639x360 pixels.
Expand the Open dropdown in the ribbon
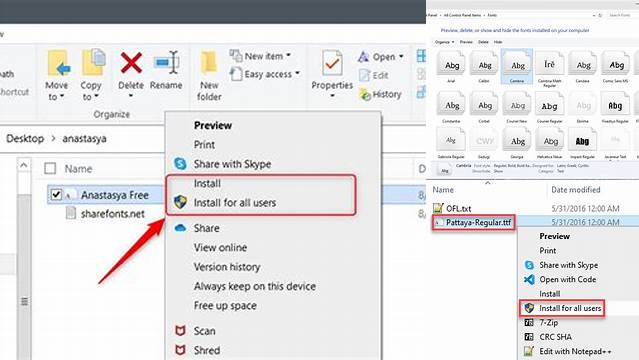coord(401,56)
